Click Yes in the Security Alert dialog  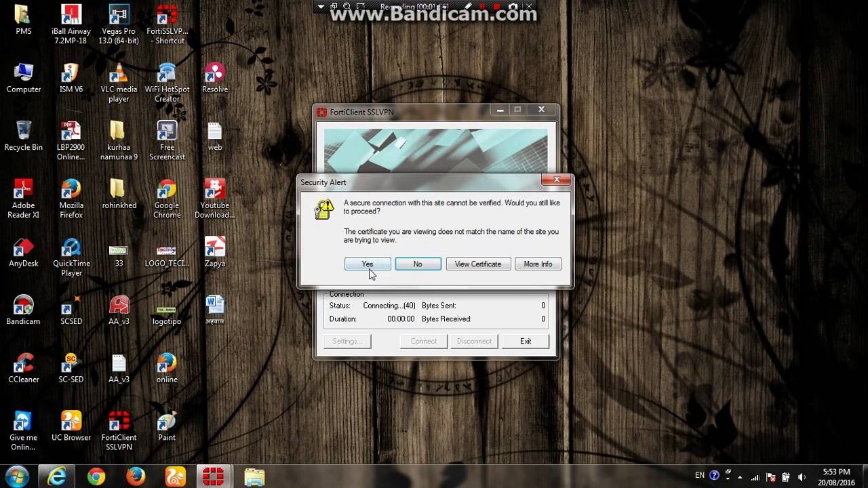tap(368, 264)
